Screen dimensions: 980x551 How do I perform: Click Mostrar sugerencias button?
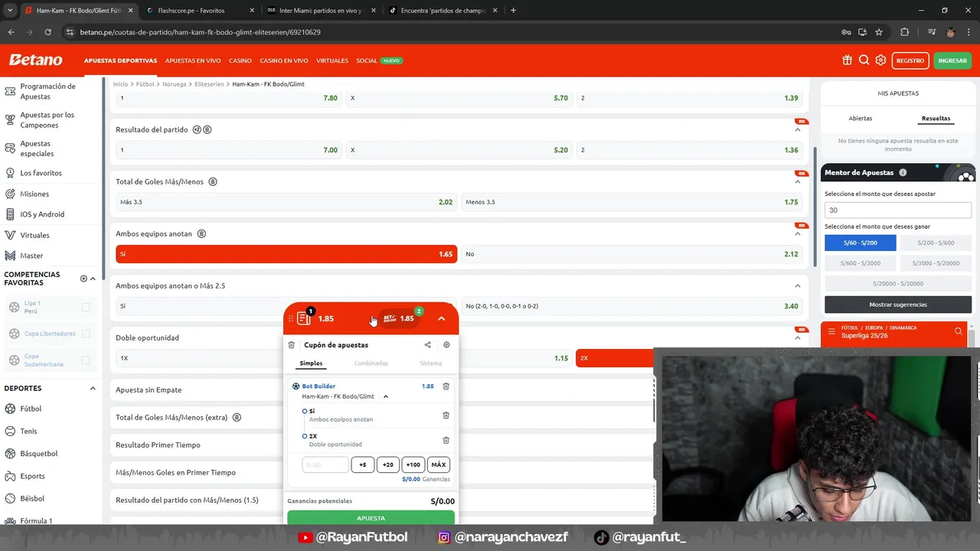click(x=898, y=305)
